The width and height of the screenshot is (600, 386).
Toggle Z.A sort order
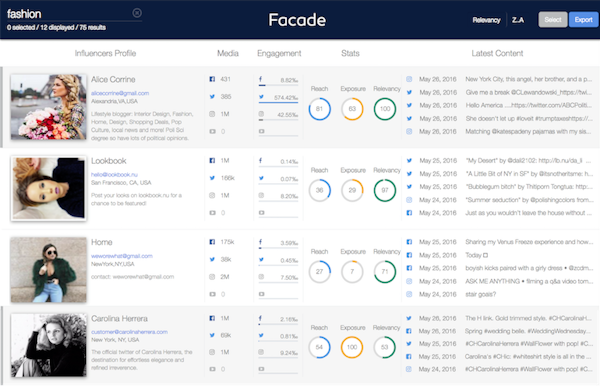(518, 20)
